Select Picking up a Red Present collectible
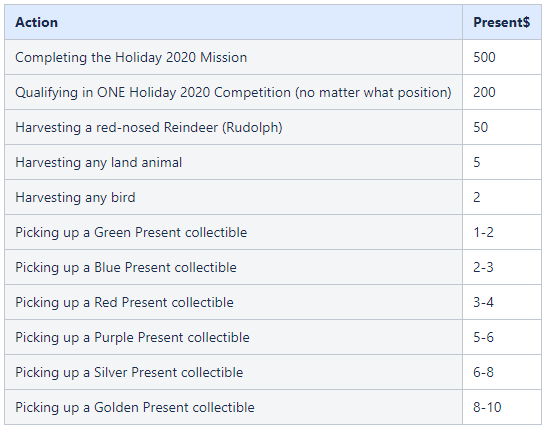Viewport: 546px width, 429px height. pos(124,302)
